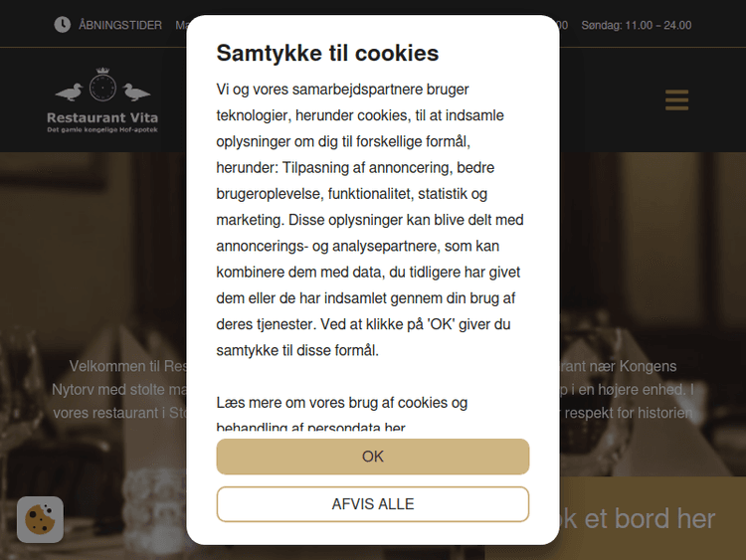Click the cookie consent description paragraph
This screenshot has height=560, width=746.
[x=370, y=219]
